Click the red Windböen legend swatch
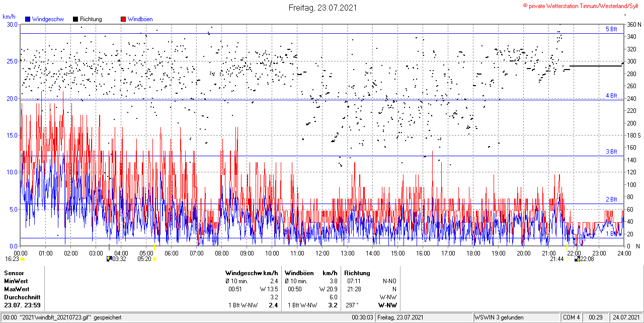 point(124,19)
